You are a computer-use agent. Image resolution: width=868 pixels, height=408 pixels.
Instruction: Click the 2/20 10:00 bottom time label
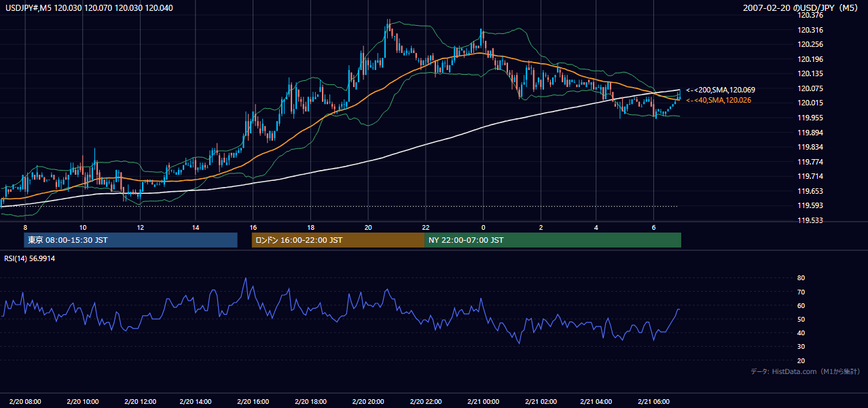82,401
